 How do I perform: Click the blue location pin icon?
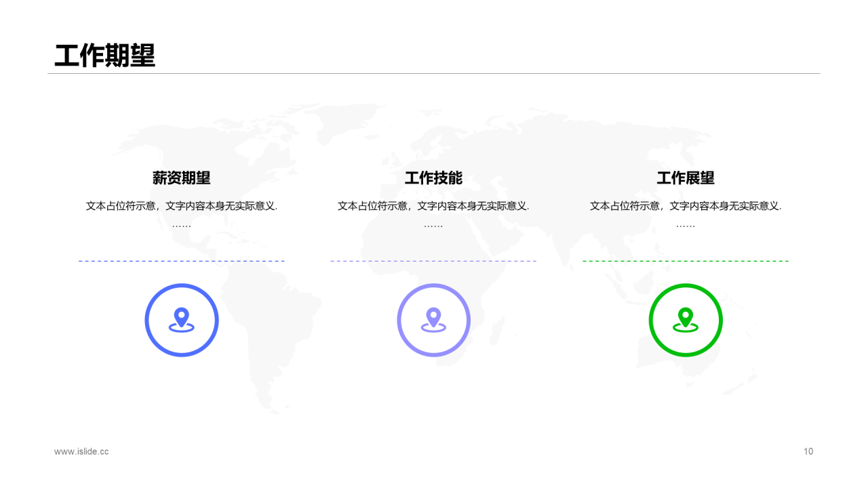pyautogui.click(x=181, y=320)
